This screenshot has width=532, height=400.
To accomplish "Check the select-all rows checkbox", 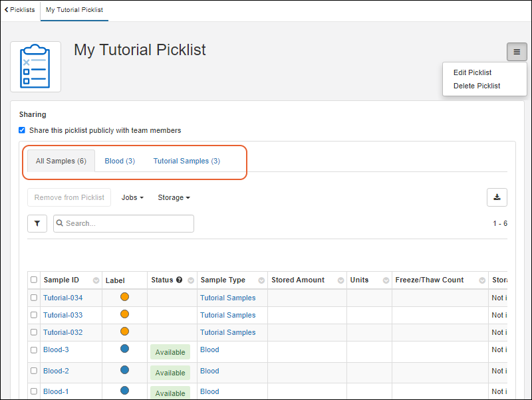I will 34,280.
